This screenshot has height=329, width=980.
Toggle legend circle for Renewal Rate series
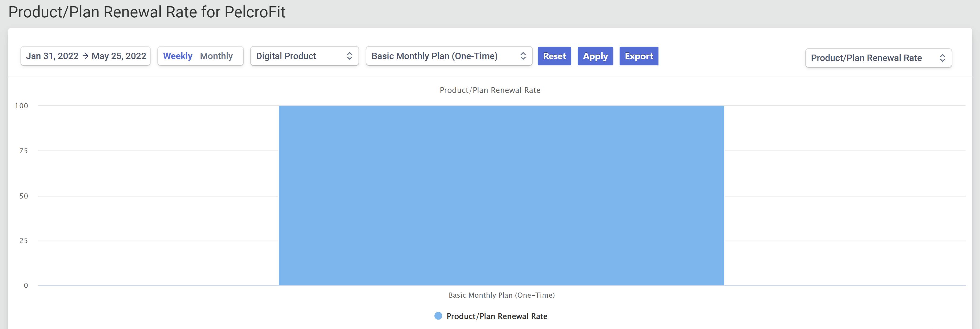tap(438, 316)
